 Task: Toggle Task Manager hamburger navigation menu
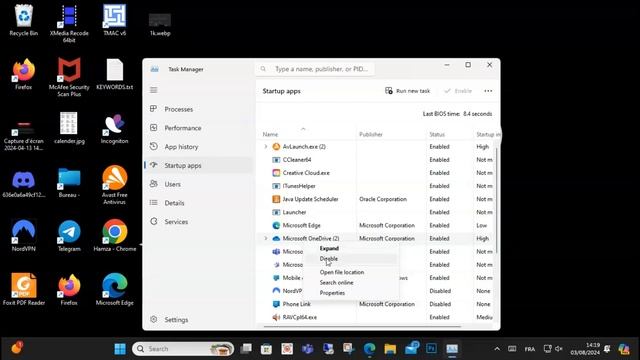(x=153, y=90)
